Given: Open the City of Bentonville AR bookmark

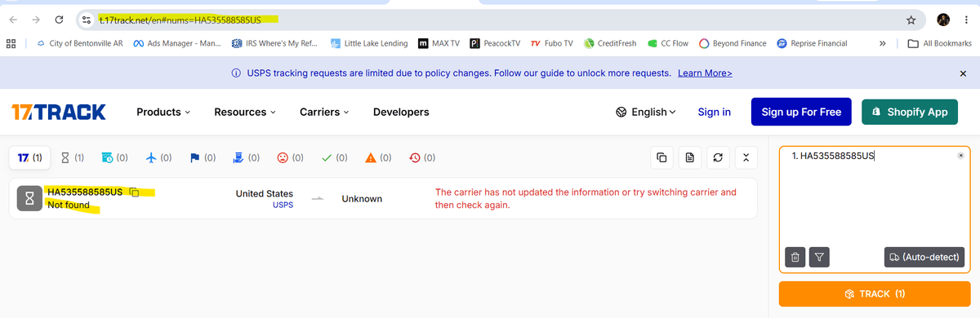Looking at the screenshot, I should pos(79,43).
